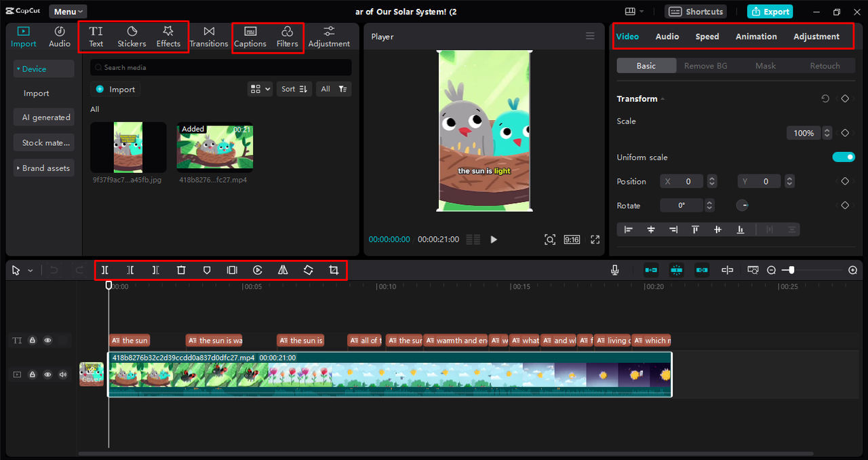Switch to the Animation tab
Viewport: 868px width, 460px height.
coord(756,37)
